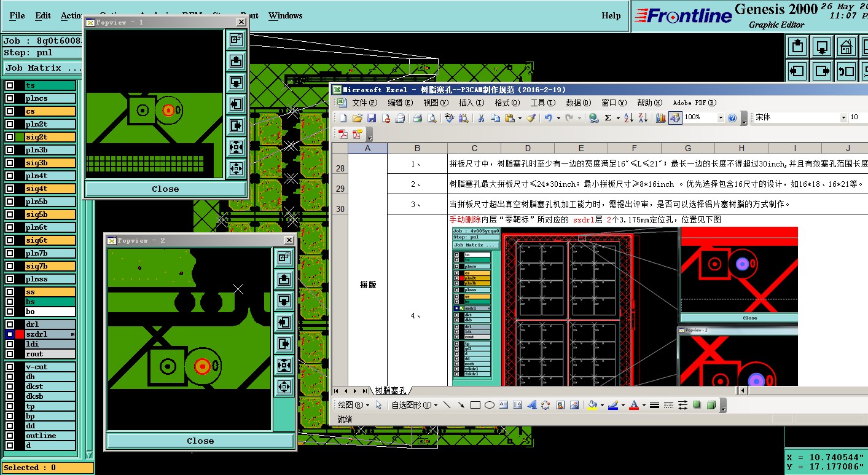Toggle the checkbox for layer ts

pos(10,85)
